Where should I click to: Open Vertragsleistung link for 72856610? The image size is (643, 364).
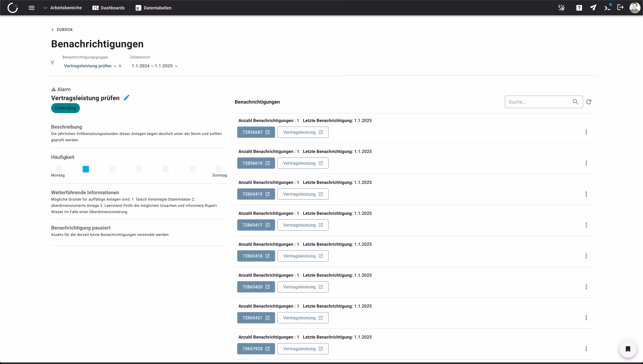[x=303, y=163]
